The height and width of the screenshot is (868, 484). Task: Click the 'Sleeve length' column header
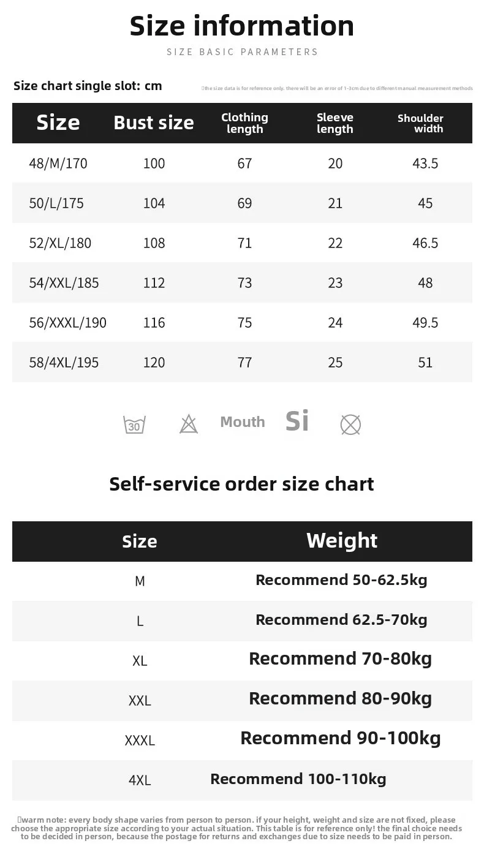[335, 123]
